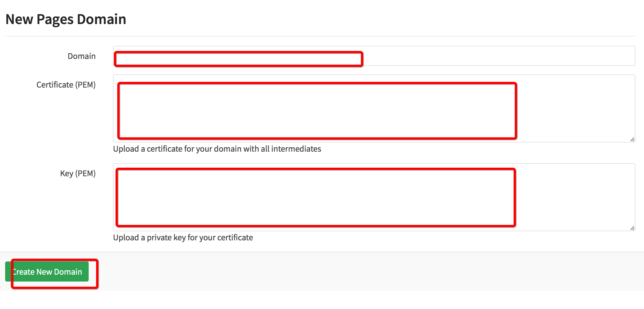Click the divider line under the page heading
This screenshot has height=309, width=644.
[320, 36]
